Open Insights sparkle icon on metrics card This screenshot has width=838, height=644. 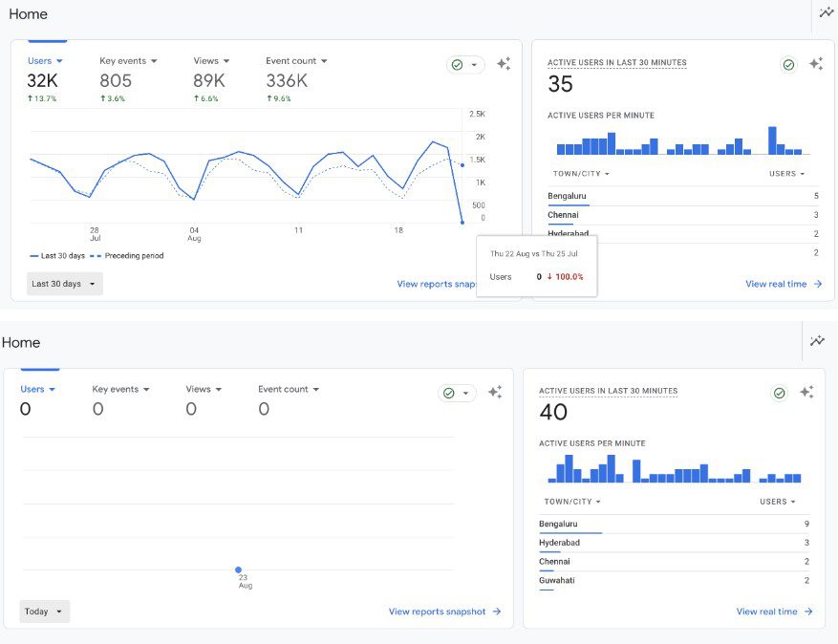click(504, 63)
